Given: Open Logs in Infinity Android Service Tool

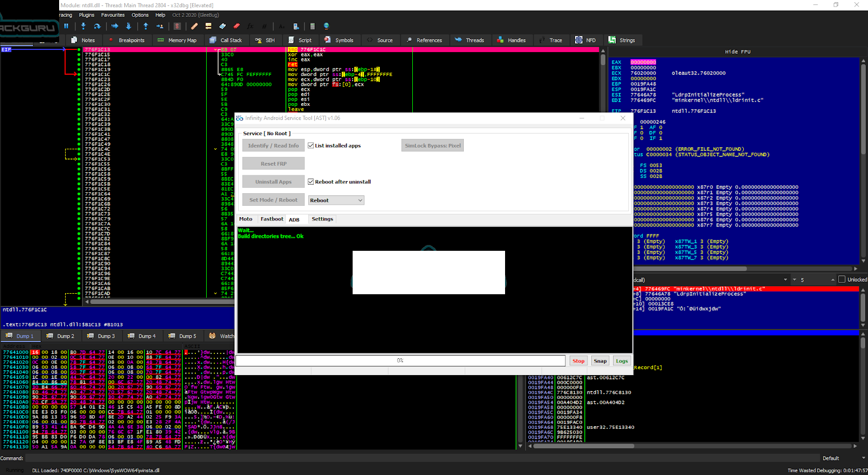Looking at the screenshot, I should pyautogui.click(x=622, y=360).
